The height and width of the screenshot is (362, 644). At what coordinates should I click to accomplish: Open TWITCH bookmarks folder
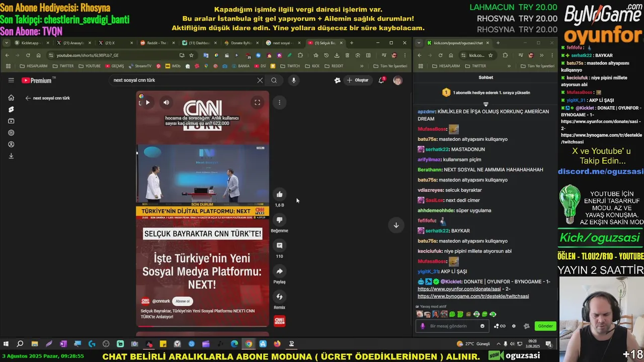pos(290,66)
